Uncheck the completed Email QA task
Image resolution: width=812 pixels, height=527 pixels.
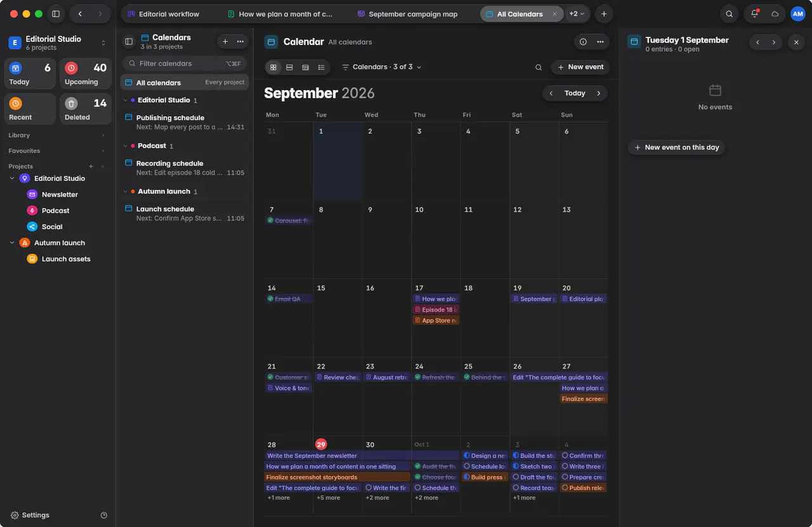pos(270,299)
